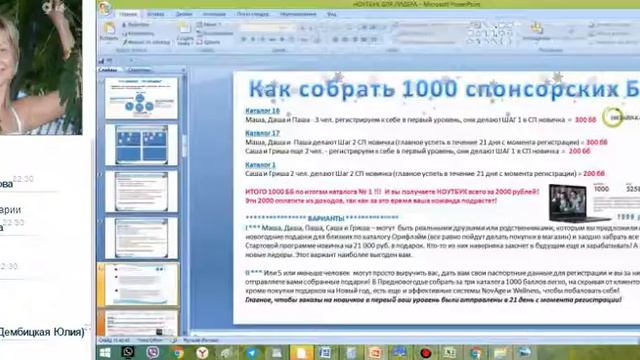640x360 pixels.
Task: Click the Каталог 1 heading link
Action: pyautogui.click(x=260, y=164)
